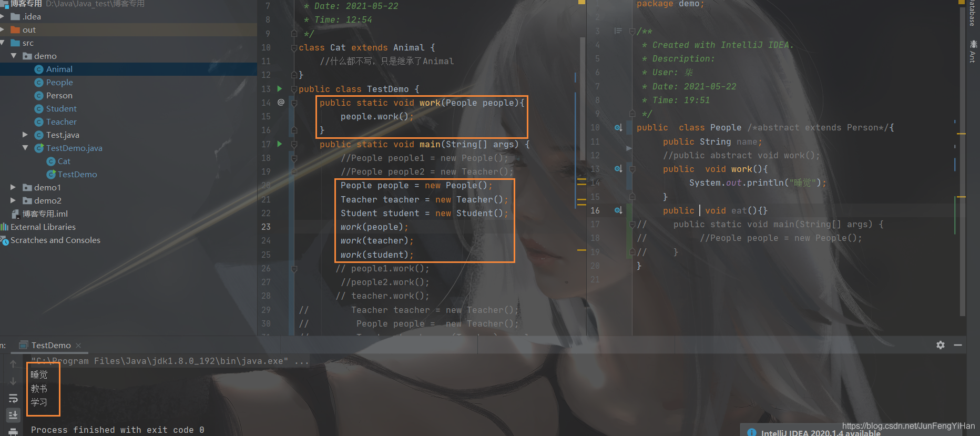Fold the Cat class body

pos(294,48)
